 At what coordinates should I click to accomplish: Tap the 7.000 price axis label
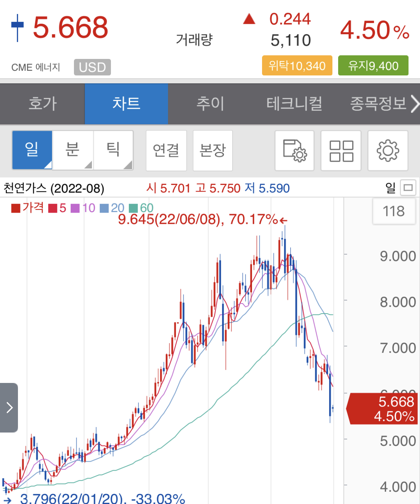(x=398, y=348)
